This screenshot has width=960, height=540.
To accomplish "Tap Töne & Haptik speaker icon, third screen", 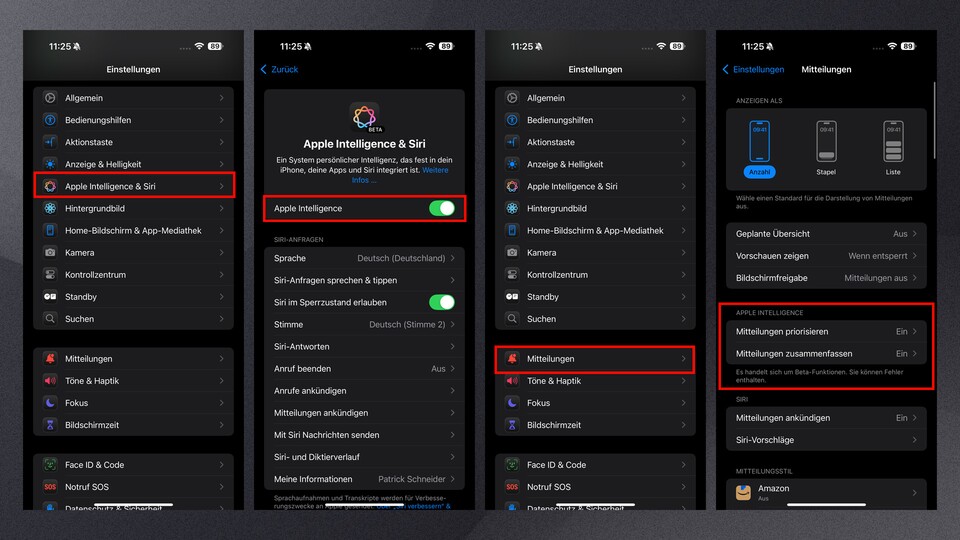I will (512, 381).
